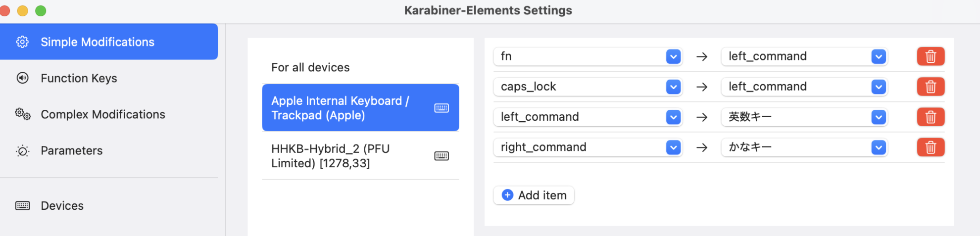Image resolution: width=980 pixels, height=236 pixels.
Task: Click the Complex Modifications gears icon
Action: (22, 114)
